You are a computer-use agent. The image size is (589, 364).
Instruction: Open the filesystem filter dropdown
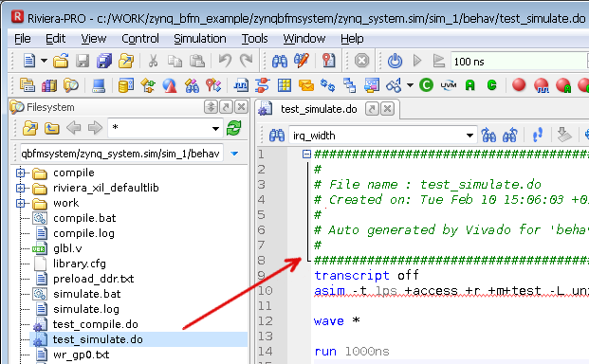(215, 129)
